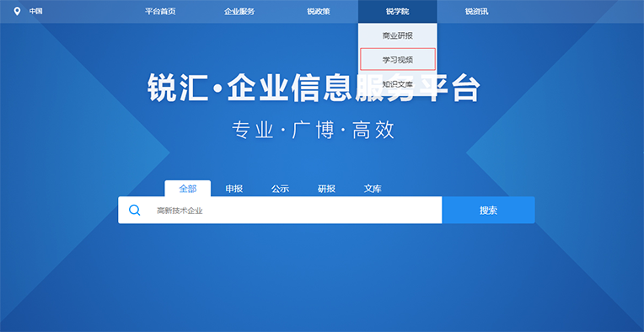Select the highlighted 学习视频 menu entry
Screen dimensions: 644x332
[x=398, y=60]
